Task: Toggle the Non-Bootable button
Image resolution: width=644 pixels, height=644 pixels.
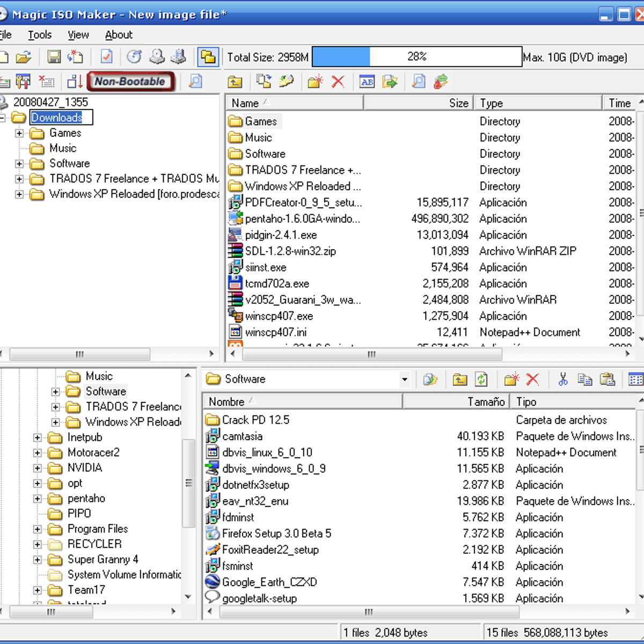Action: pos(130,82)
